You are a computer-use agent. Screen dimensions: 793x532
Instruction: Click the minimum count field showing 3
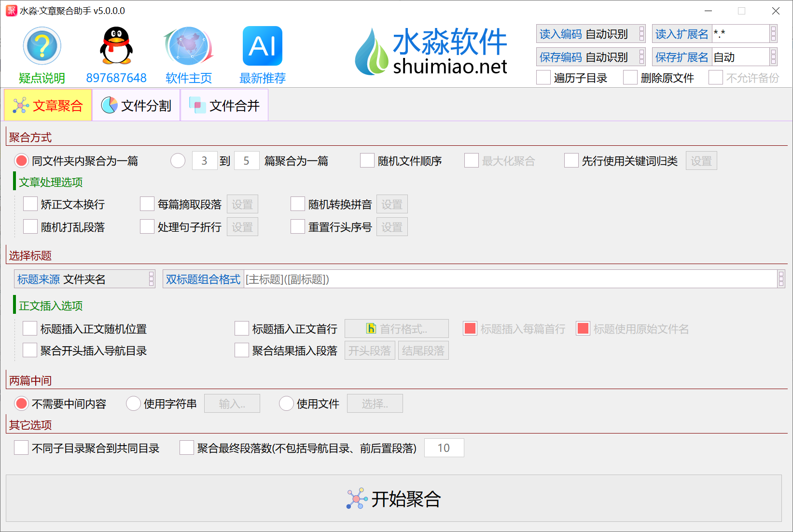204,161
